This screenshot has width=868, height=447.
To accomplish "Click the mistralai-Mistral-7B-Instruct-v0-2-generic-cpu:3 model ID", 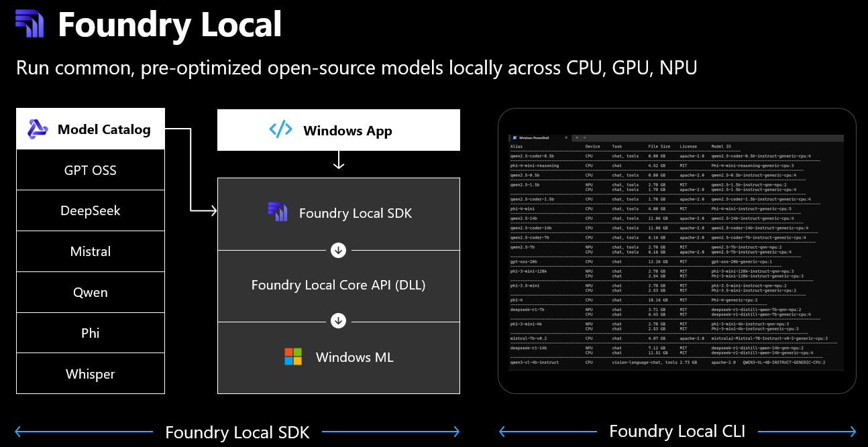I will (769, 338).
